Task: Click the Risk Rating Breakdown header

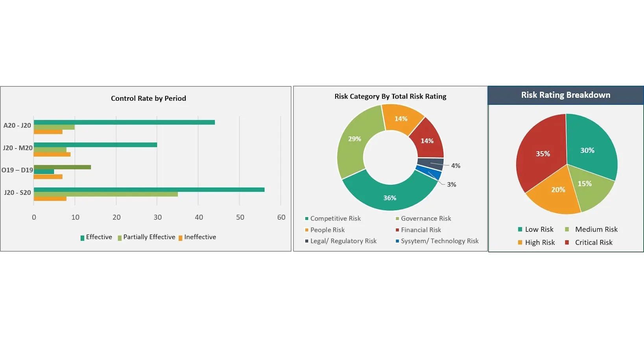Action: (x=566, y=95)
